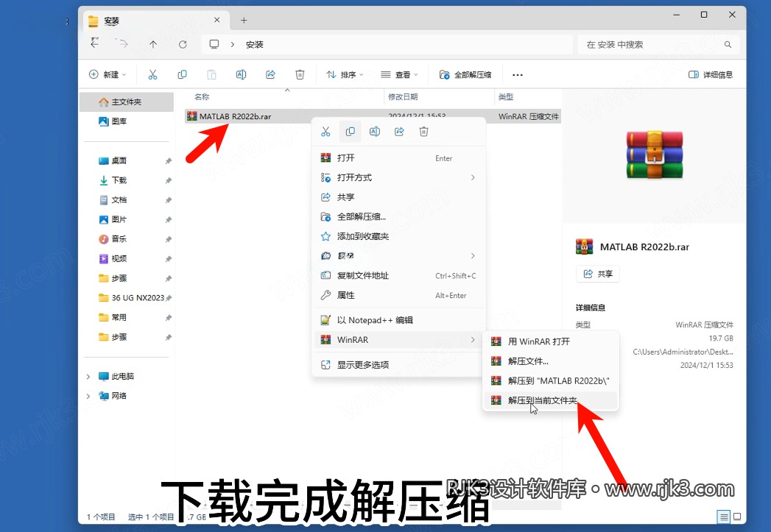Screen dimensions: 771x532
Task: Refresh the current folder view
Action: point(183,45)
